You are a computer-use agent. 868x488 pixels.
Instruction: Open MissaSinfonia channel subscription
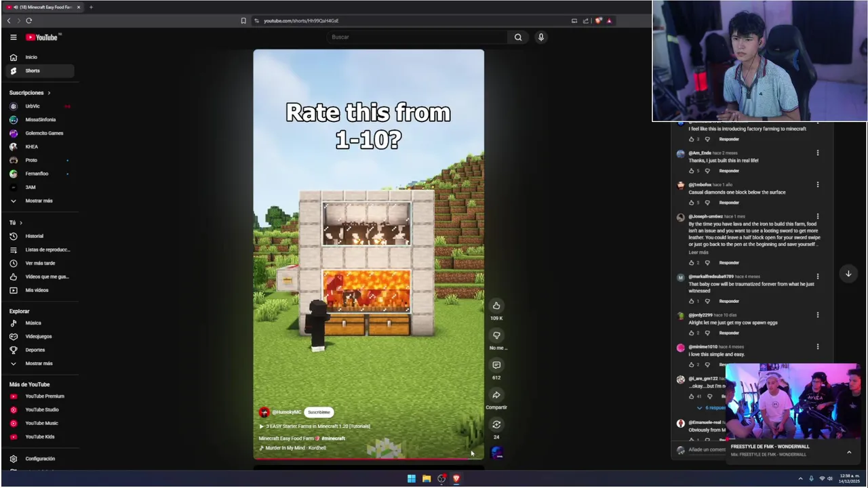pos(40,120)
